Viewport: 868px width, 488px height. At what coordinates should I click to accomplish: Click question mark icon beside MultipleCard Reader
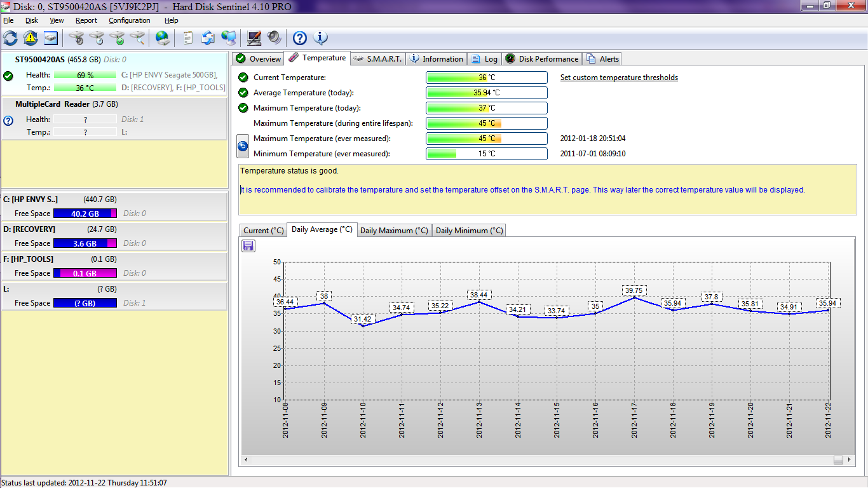[8, 120]
